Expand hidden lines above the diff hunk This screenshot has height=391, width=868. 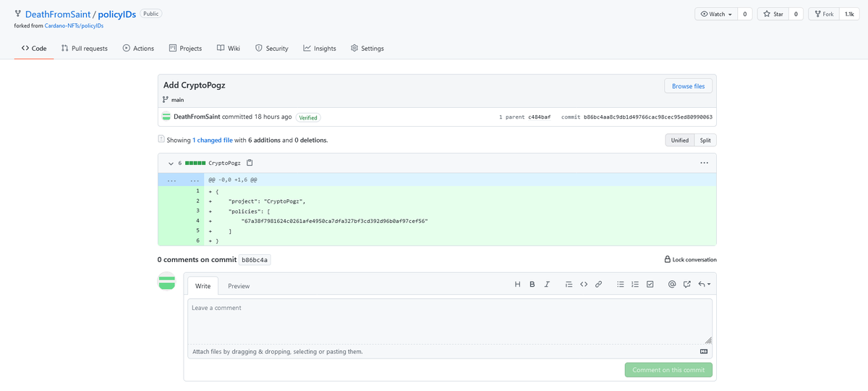pyautogui.click(x=181, y=180)
